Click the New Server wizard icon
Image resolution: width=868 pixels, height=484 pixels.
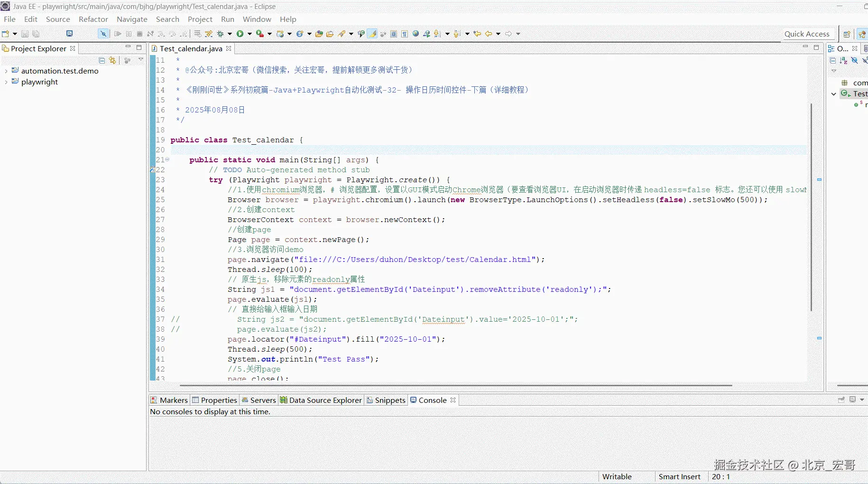pos(280,34)
